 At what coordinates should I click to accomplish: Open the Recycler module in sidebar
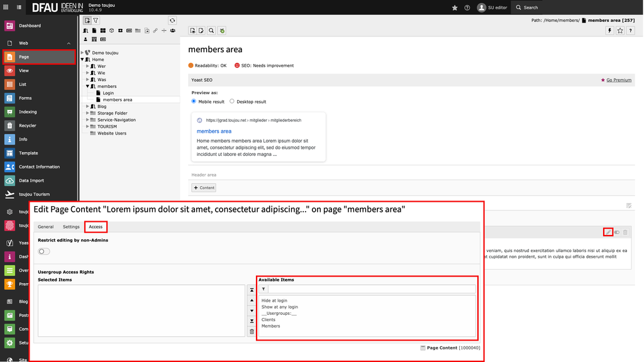(x=27, y=126)
